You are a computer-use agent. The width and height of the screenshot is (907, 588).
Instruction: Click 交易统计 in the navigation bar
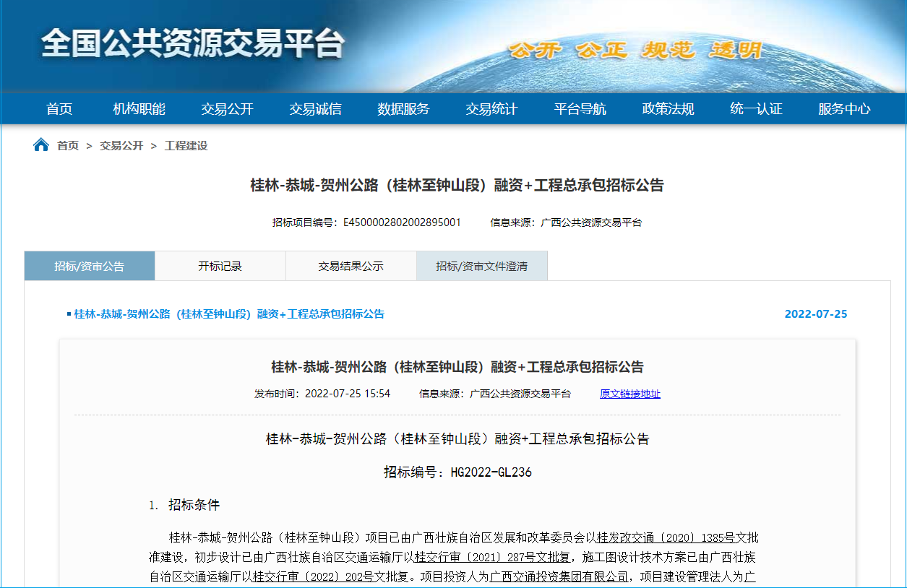pos(491,109)
